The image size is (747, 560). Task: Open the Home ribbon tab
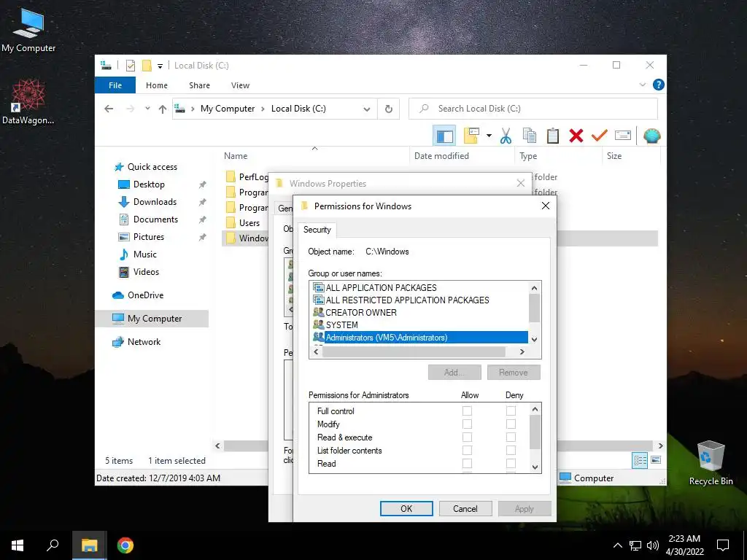[x=157, y=85]
